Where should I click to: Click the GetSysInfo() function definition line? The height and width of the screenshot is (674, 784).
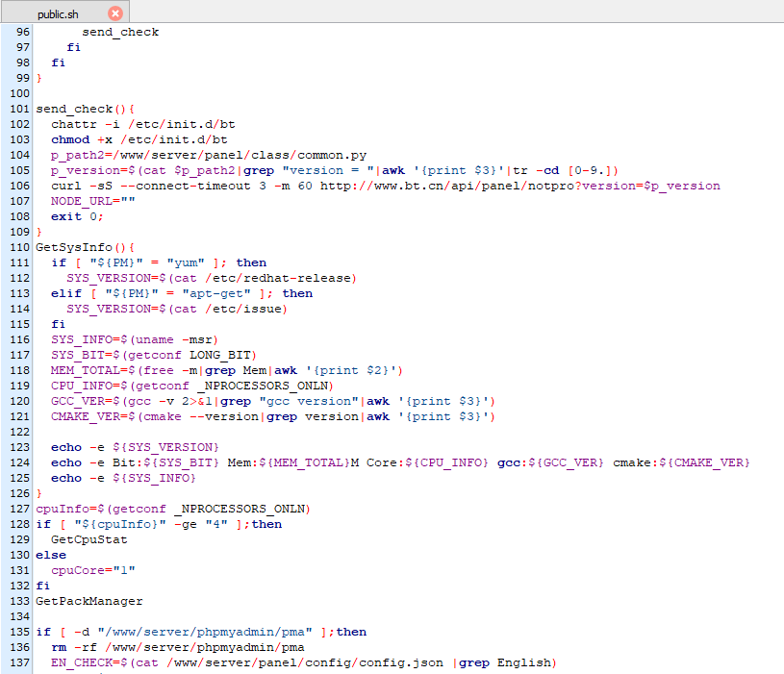85,247
